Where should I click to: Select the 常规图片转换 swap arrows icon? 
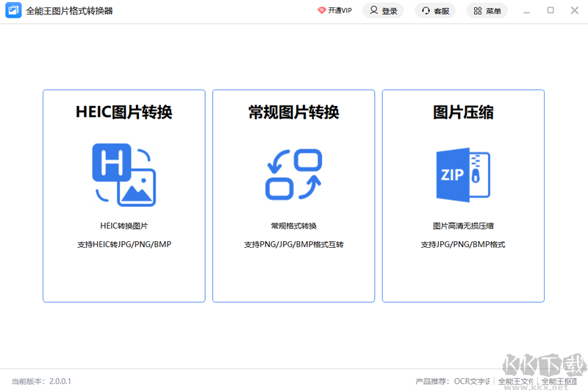[293, 174]
